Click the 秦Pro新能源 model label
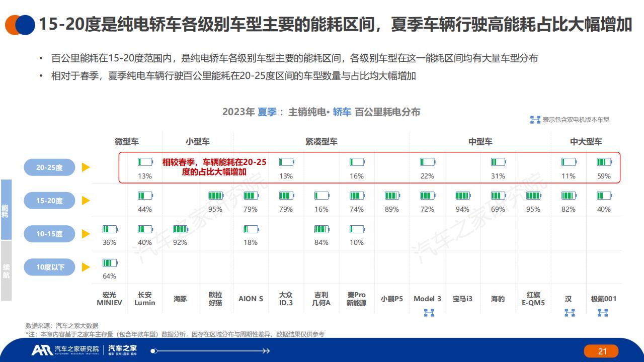The image size is (644, 362). pyautogui.click(x=357, y=299)
